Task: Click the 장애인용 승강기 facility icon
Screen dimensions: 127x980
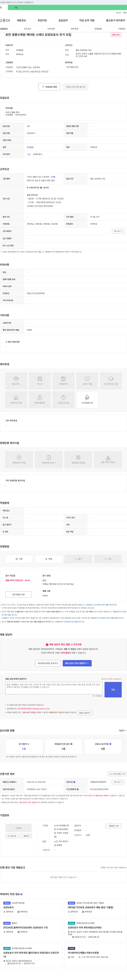Action: 49,460
